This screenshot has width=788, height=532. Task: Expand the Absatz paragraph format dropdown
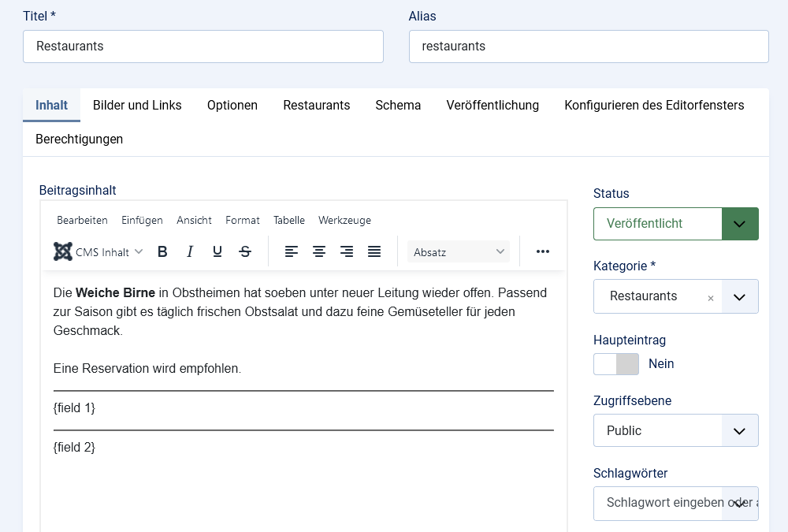click(x=459, y=252)
